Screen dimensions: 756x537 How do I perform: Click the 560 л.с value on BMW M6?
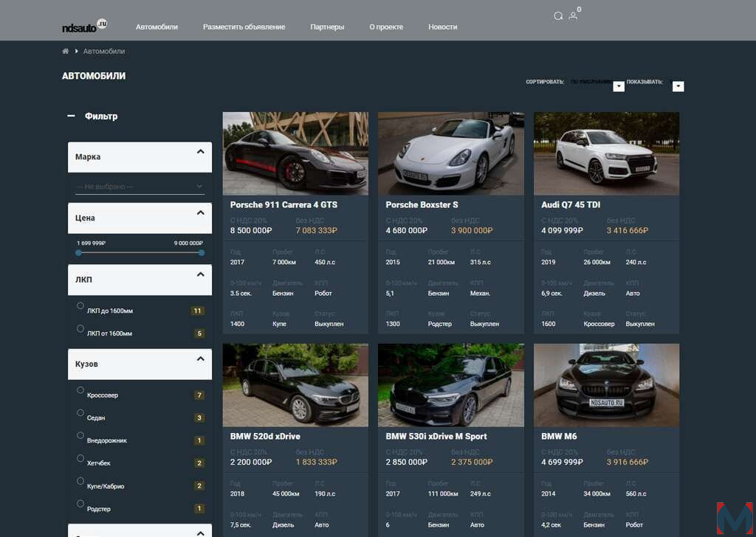636,494
